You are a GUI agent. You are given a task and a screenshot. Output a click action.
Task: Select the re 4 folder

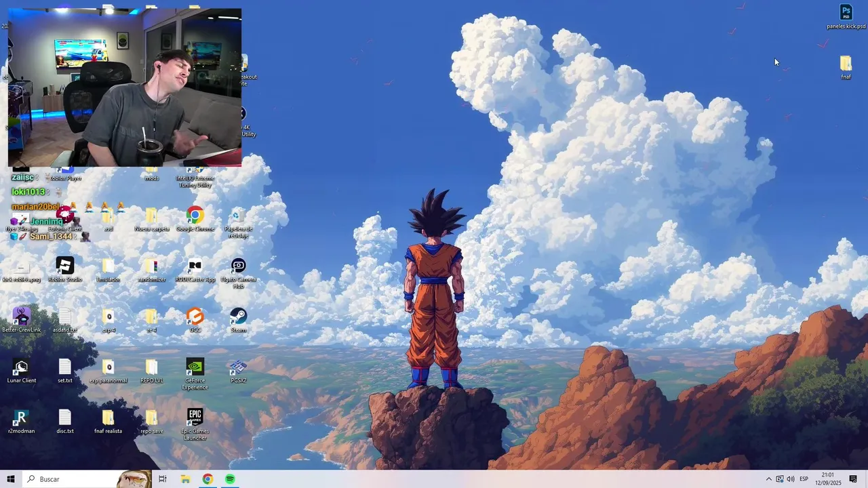tap(151, 321)
